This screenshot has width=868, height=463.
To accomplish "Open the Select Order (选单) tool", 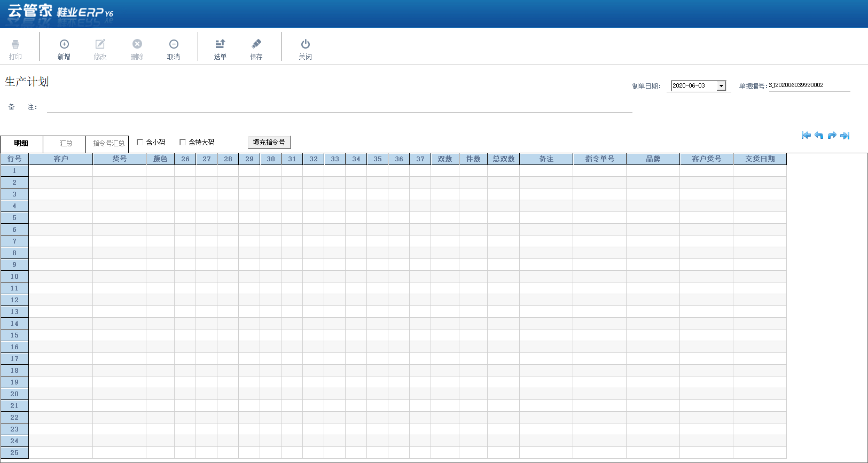I will [220, 44].
